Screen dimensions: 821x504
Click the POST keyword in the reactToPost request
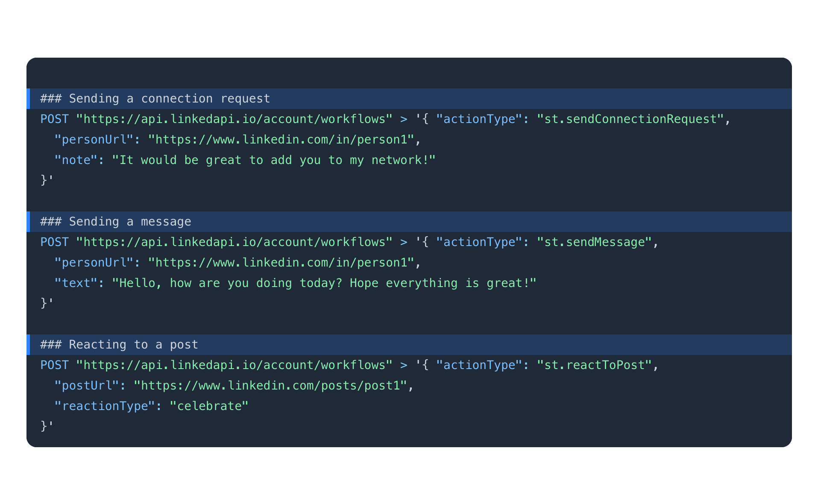tap(54, 365)
